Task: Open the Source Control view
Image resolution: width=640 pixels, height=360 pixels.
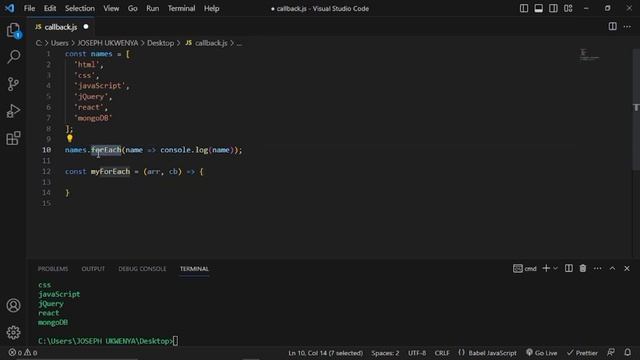Action: [x=13, y=84]
